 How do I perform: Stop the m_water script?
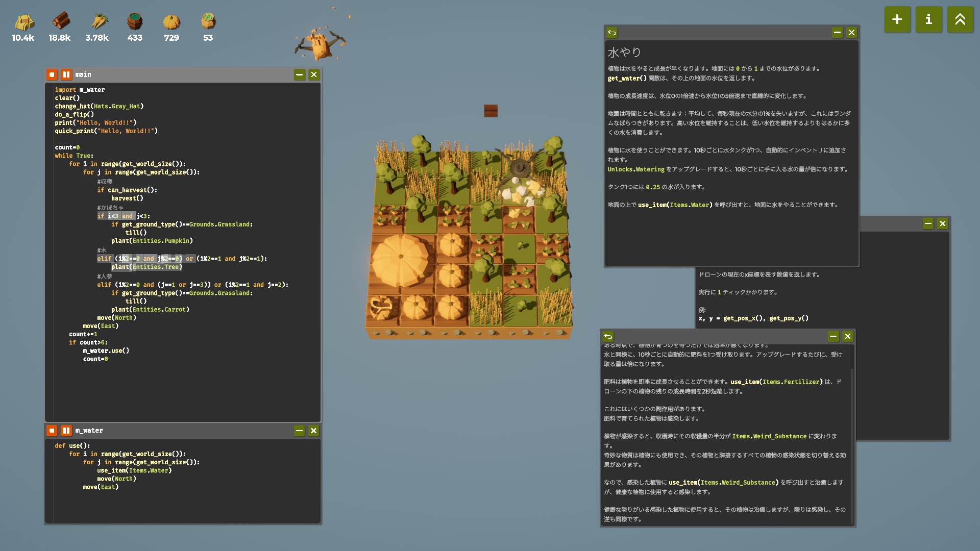click(52, 431)
